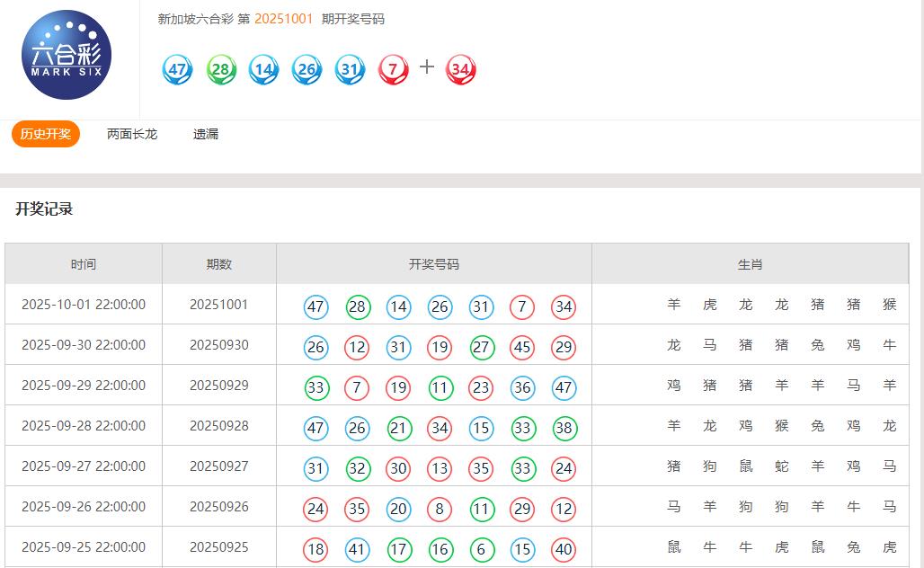Click ball 6 in the 20250925 row
Viewport: 924px width, 568px height.
pyautogui.click(x=481, y=549)
